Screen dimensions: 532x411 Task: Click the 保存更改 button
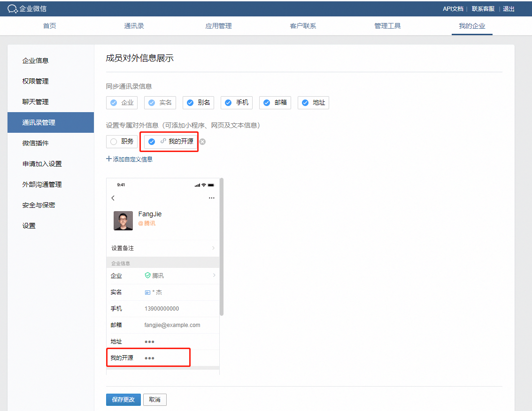click(x=123, y=399)
